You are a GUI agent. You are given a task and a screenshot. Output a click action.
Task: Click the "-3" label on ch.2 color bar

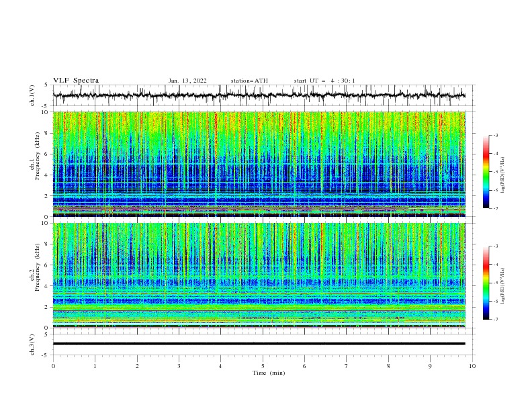tap(495, 246)
